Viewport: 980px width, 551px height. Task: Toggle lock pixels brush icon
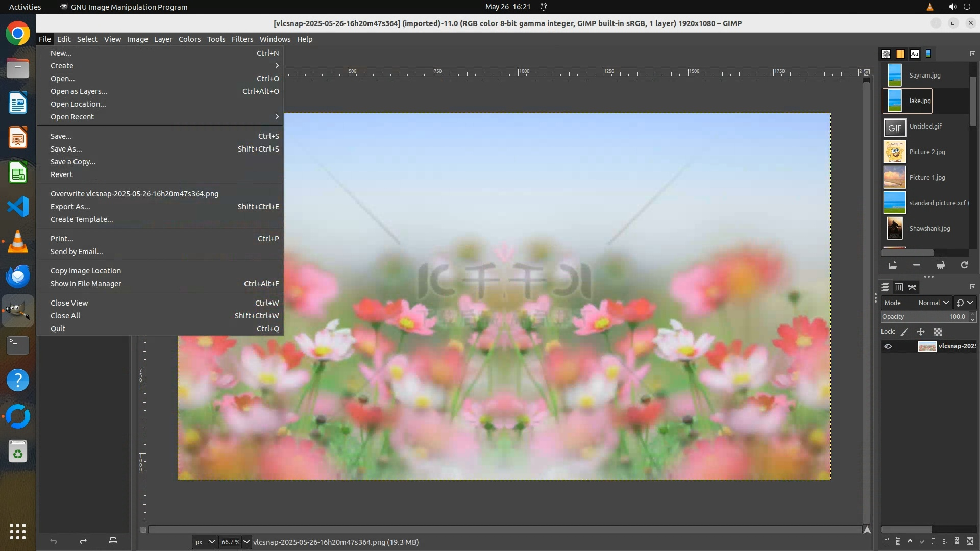904,332
